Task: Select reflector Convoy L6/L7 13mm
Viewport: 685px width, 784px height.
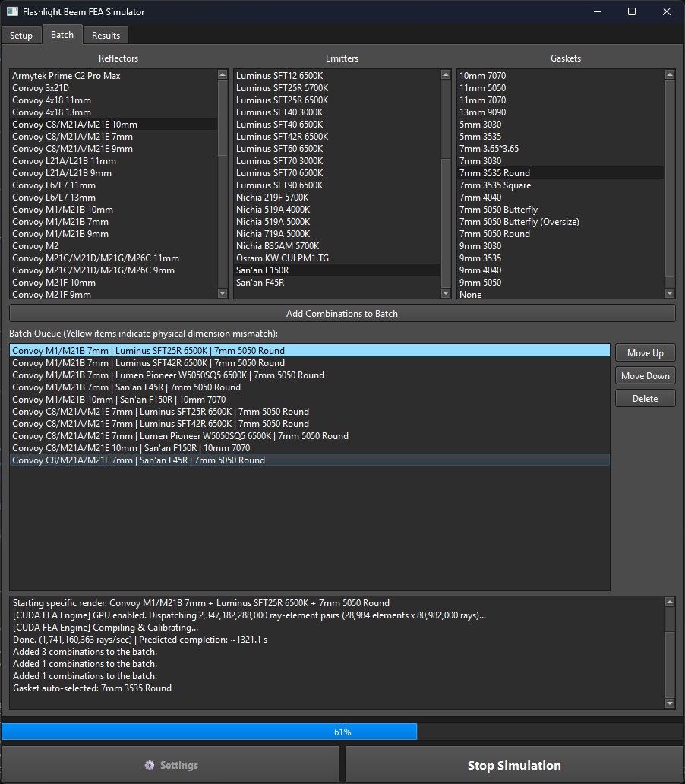Action: 113,198
